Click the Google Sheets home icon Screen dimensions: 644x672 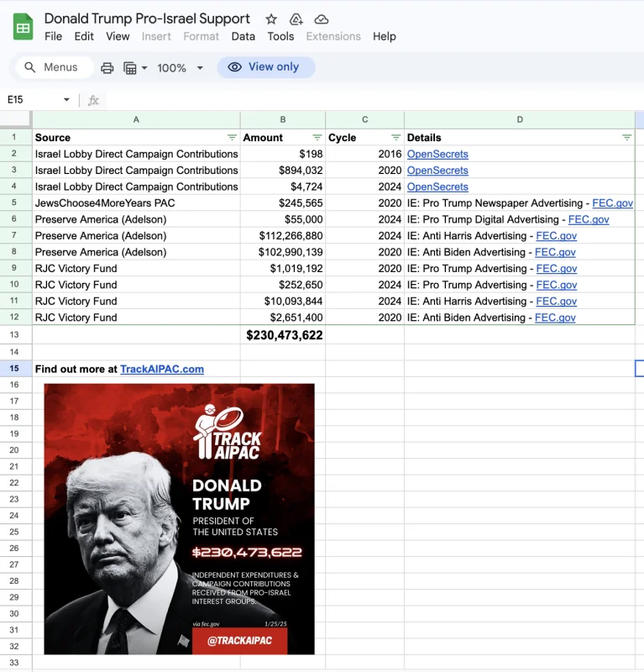point(24,27)
